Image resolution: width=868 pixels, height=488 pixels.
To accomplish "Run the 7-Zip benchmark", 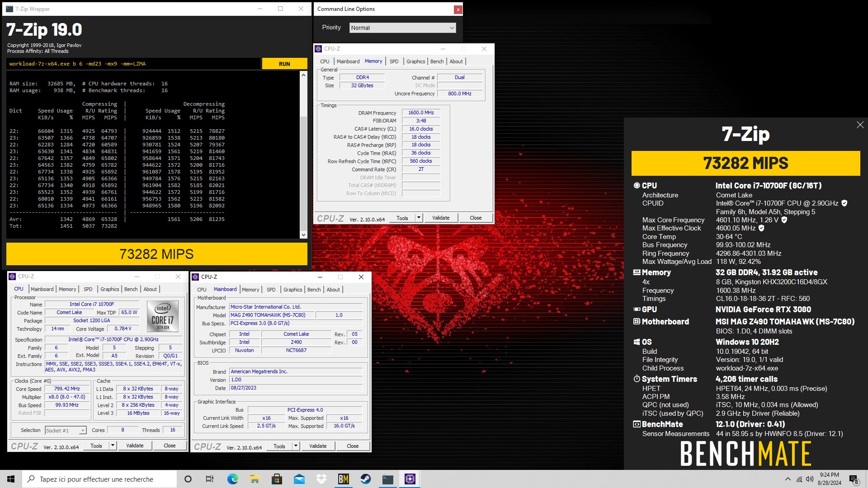I will [284, 64].
